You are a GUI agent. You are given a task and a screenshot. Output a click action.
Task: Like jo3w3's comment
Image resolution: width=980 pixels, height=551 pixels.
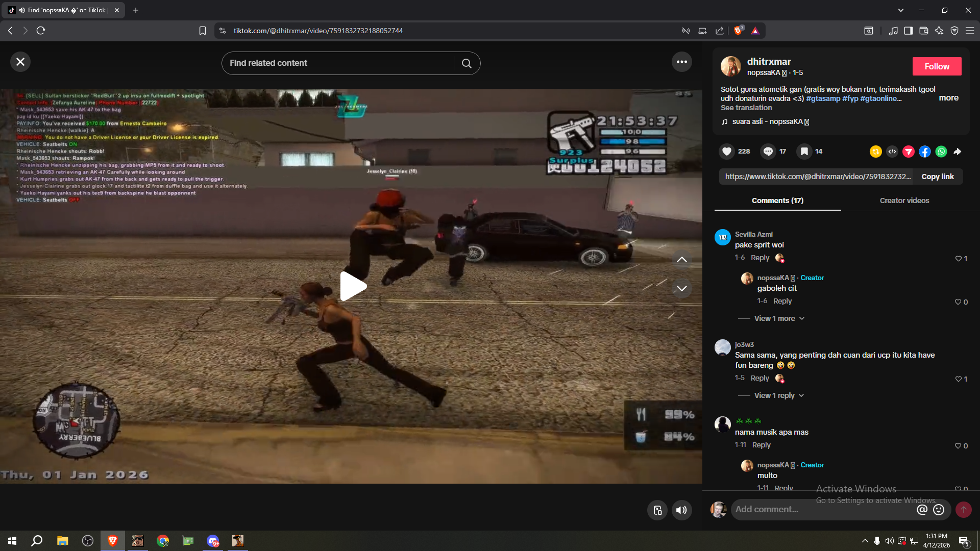pos(958,379)
